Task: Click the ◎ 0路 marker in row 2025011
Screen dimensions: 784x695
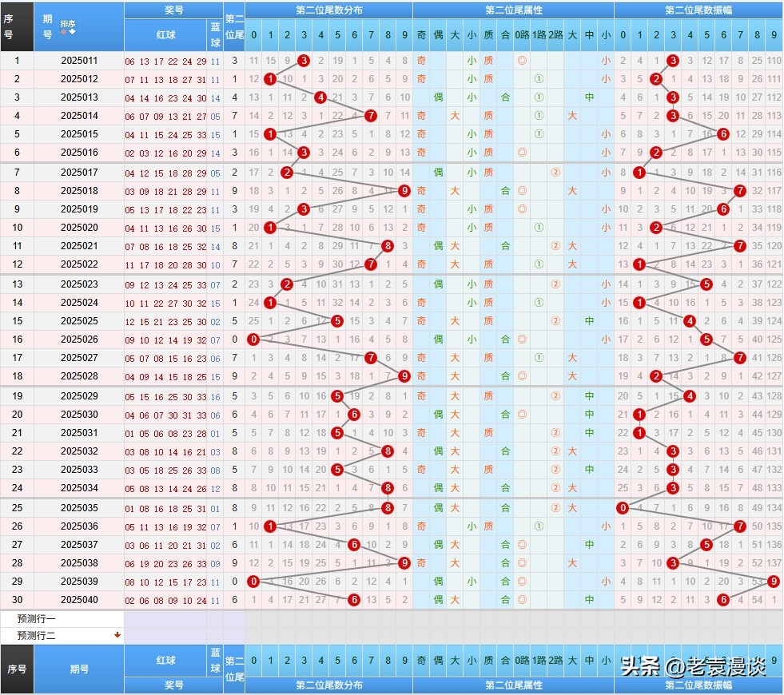Action: tap(522, 61)
